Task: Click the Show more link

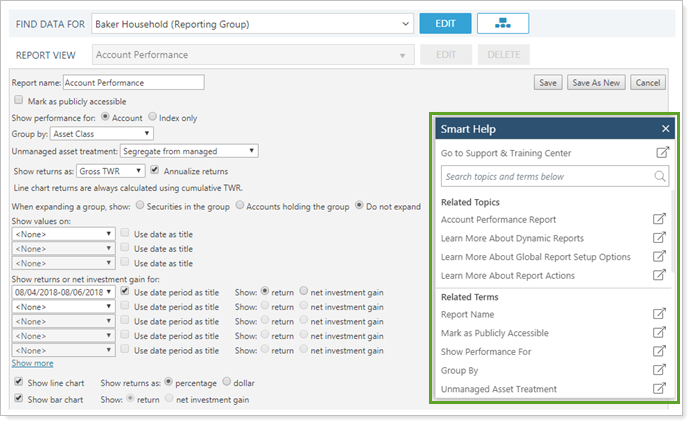Action: [32, 363]
